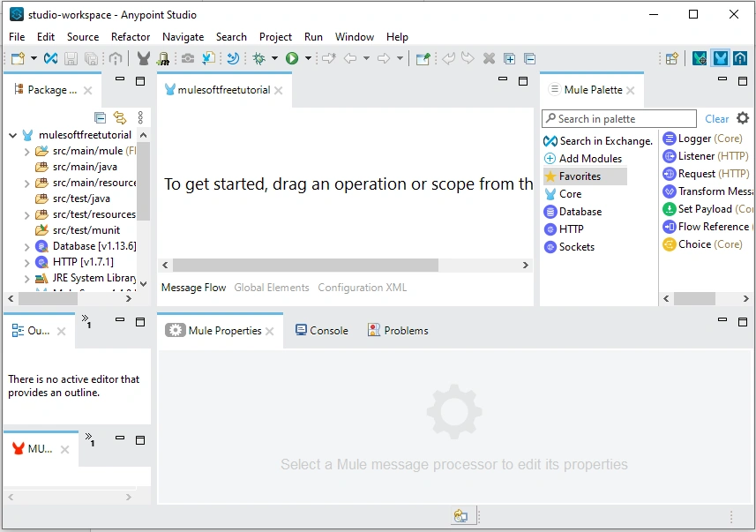Viewport: 756px width, 532px height.
Task: Select the Database palette category
Action: tap(573, 211)
